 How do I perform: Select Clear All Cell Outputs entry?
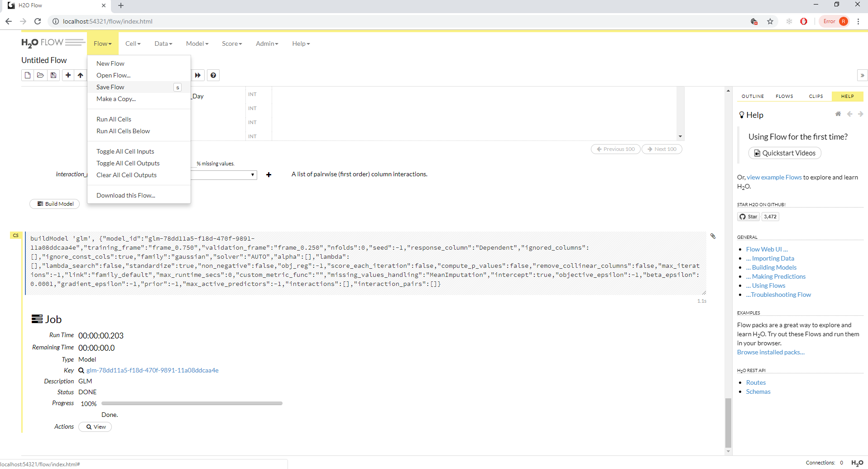[x=139, y=175]
